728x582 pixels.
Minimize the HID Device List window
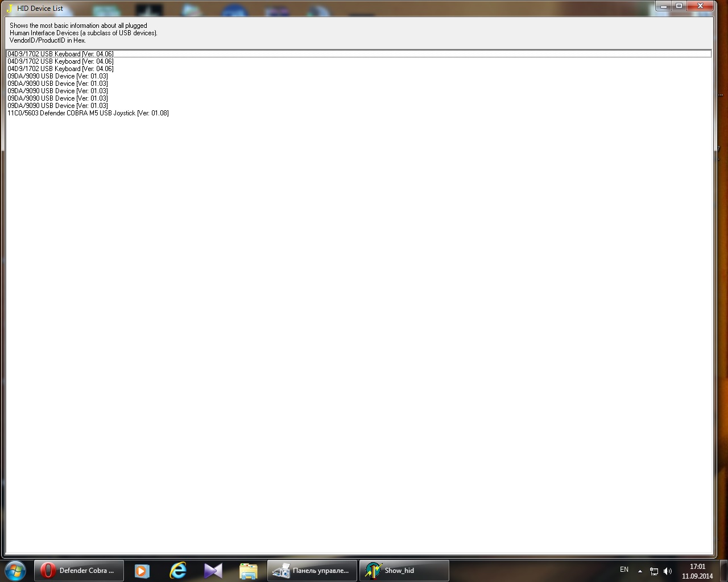(664, 6)
